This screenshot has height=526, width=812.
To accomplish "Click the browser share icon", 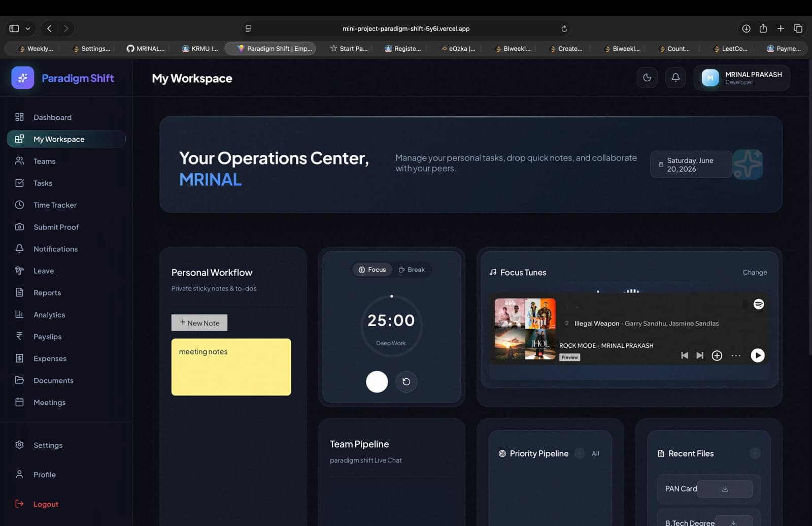I will pyautogui.click(x=763, y=28).
